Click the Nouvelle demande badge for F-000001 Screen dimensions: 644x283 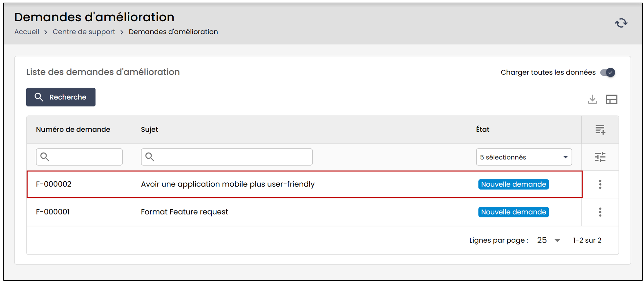coord(513,212)
